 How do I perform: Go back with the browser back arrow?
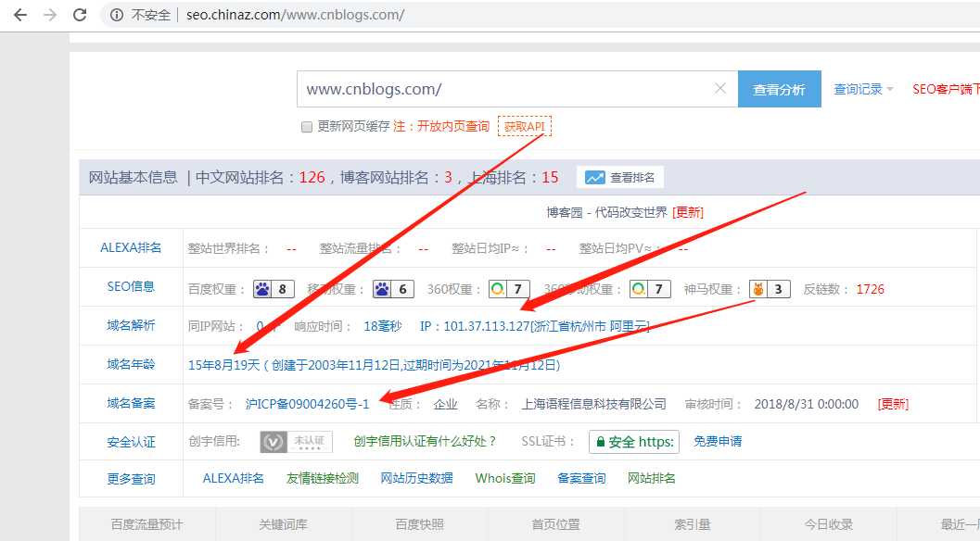point(20,15)
